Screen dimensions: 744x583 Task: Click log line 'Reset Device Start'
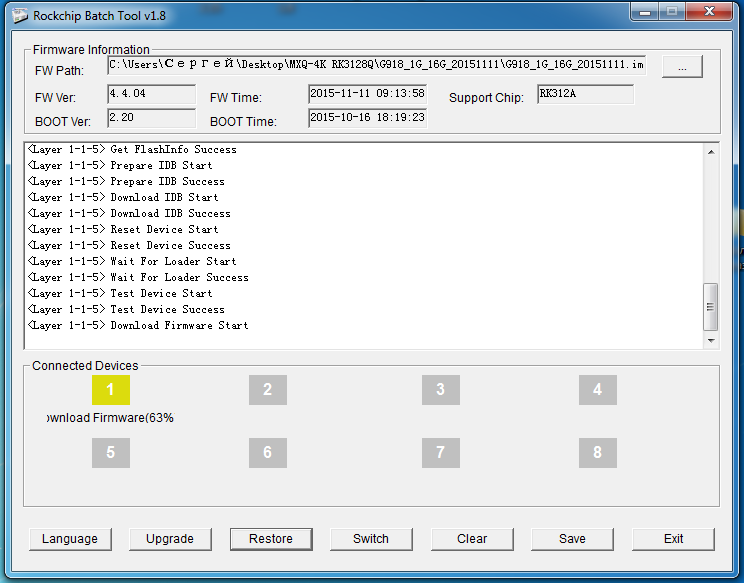pos(123,230)
